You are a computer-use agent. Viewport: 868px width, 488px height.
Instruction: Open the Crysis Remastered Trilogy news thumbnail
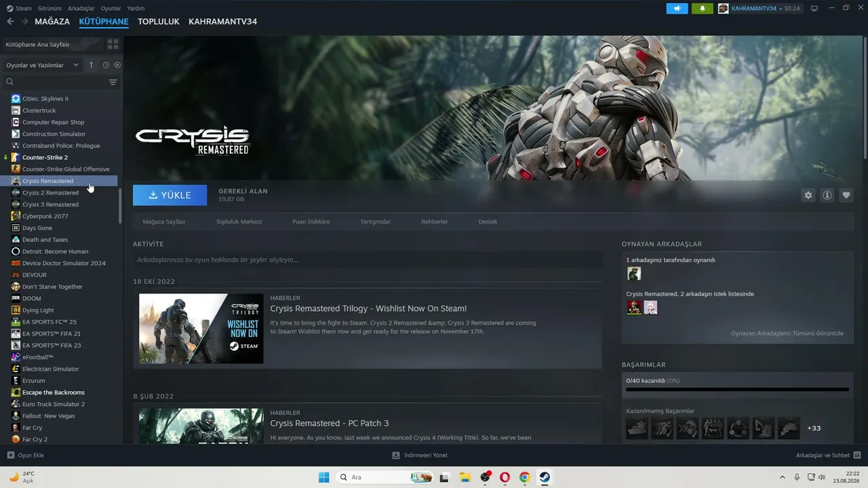coord(201,329)
